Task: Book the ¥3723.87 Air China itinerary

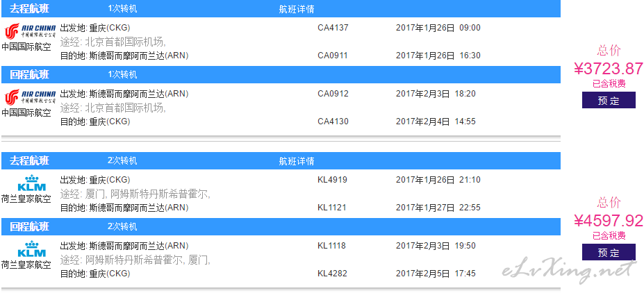Action: [609, 100]
